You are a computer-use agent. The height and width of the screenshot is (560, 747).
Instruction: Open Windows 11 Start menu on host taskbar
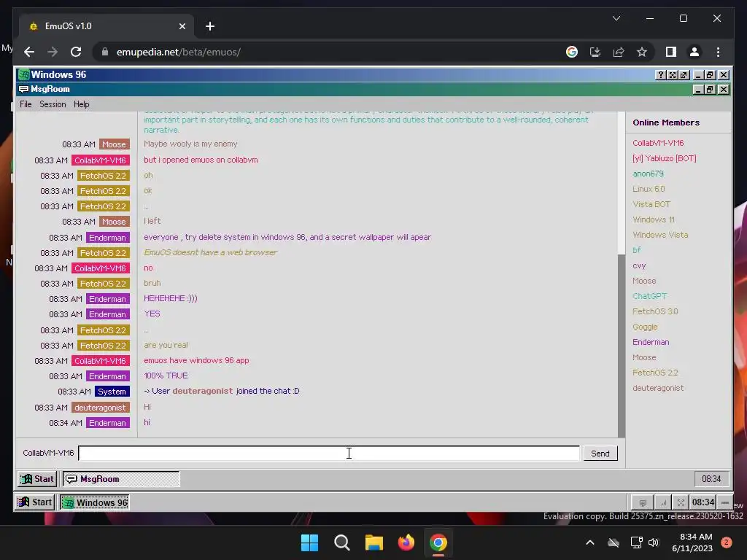coord(309,542)
